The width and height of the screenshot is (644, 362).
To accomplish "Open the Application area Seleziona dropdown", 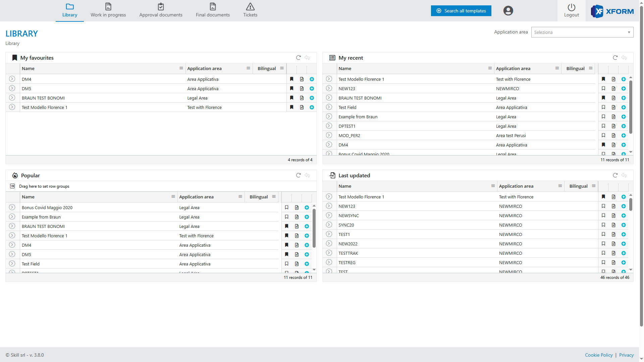I will (582, 32).
